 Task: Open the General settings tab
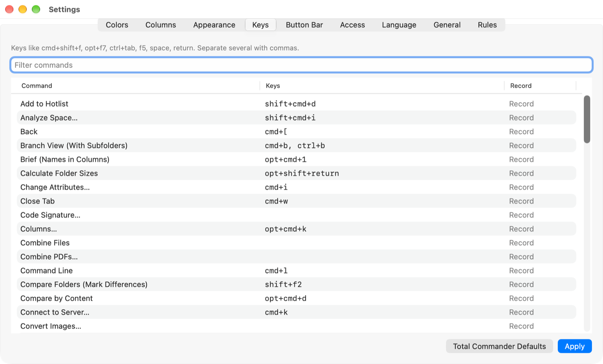[447, 25]
